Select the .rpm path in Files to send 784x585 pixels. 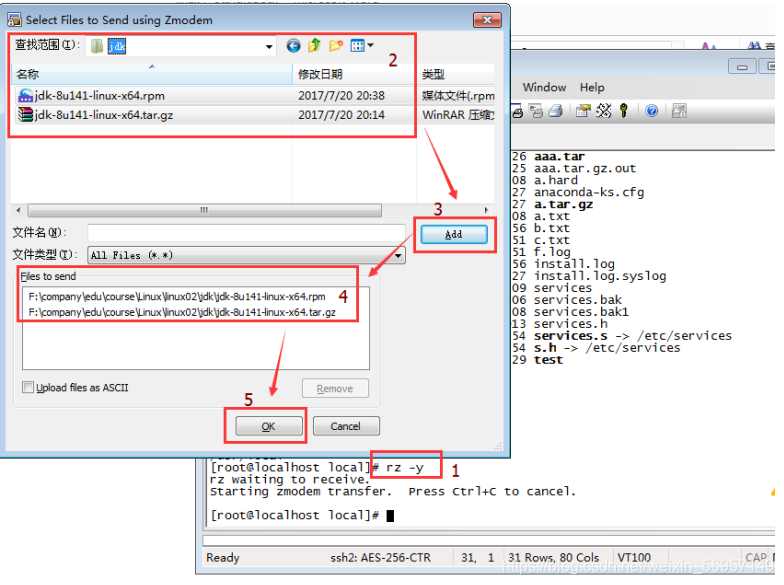(x=177, y=297)
